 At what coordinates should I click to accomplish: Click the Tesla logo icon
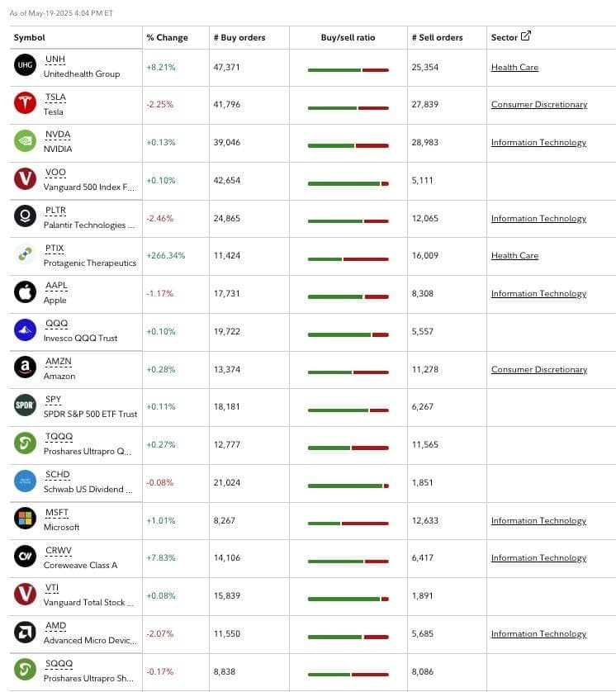tap(25, 103)
